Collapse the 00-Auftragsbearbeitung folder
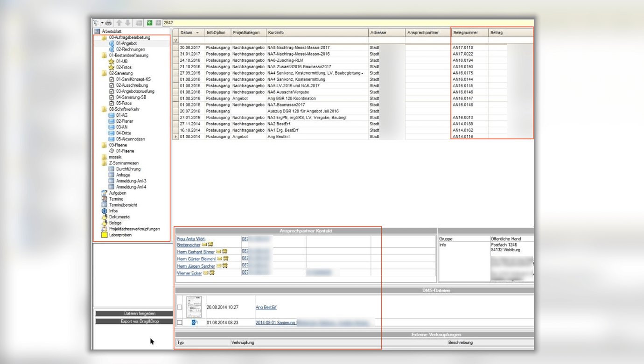Viewport: 644px width, 364px height. click(x=105, y=37)
